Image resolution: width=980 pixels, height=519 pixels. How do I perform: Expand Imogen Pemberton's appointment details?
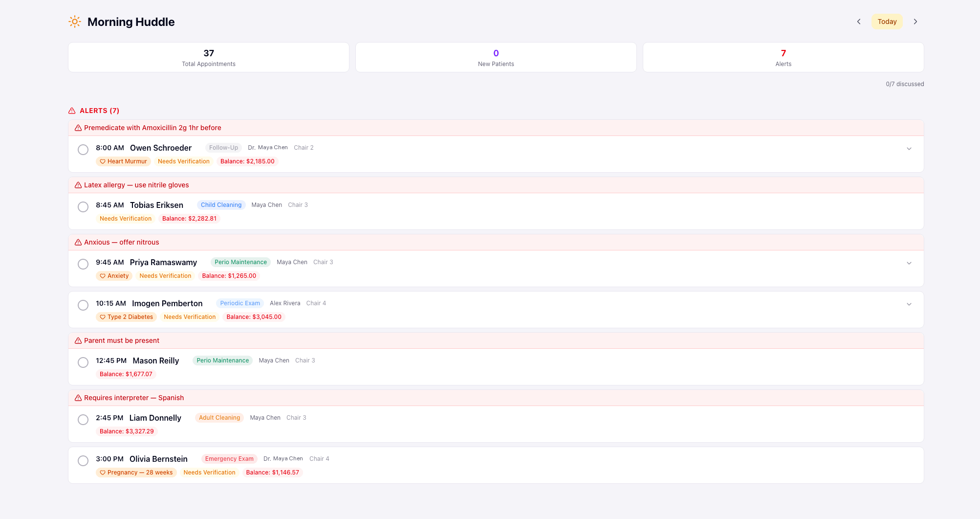pos(909,304)
